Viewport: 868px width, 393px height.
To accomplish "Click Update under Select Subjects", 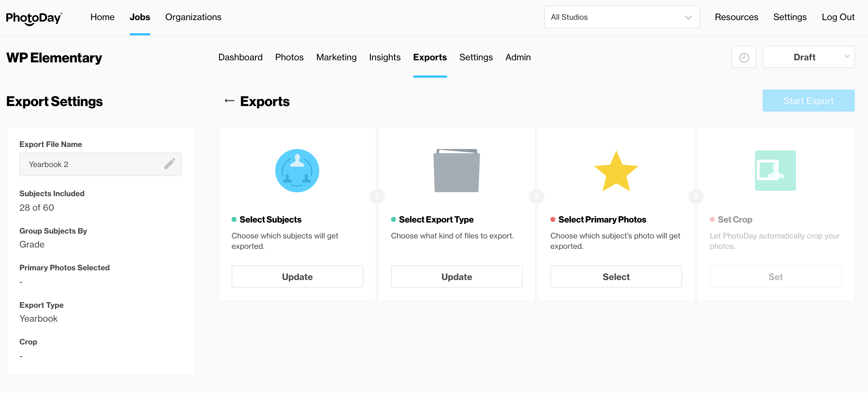I will (297, 277).
